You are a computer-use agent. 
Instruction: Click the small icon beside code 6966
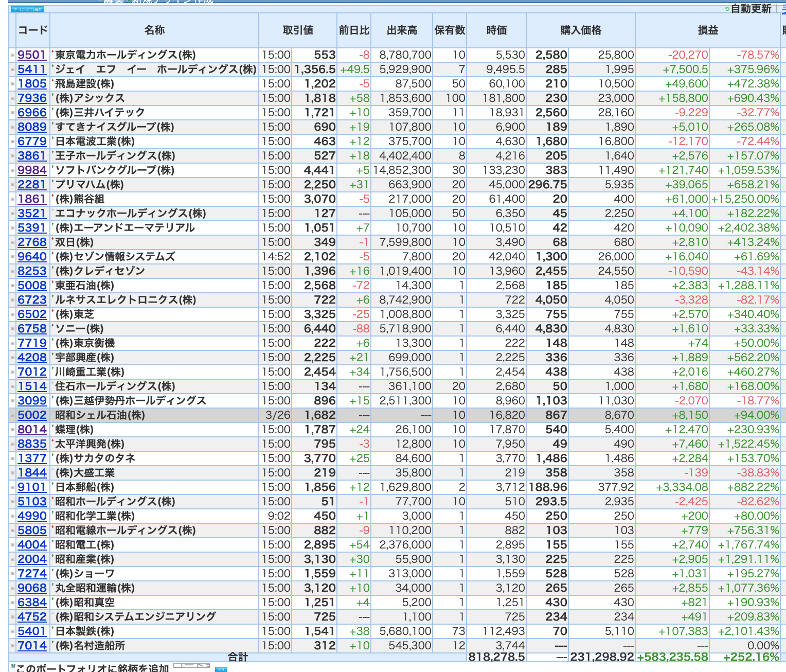(x=13, y=113)
